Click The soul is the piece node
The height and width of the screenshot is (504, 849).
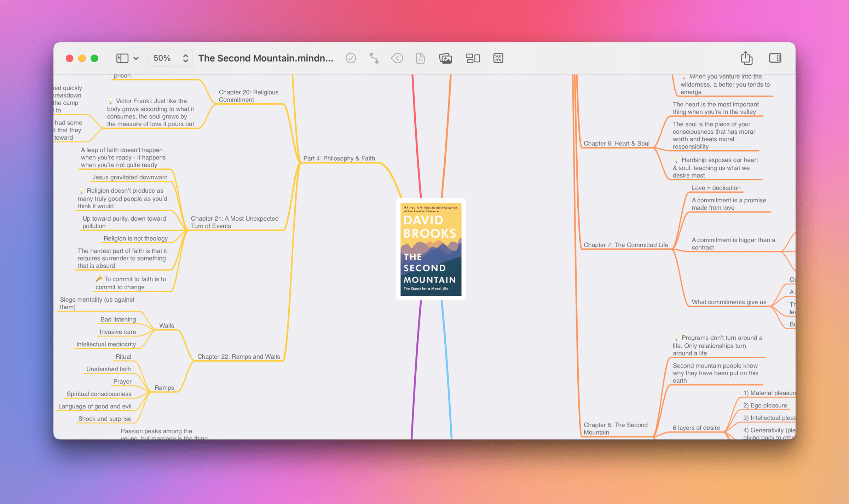(x=714, y=135)
